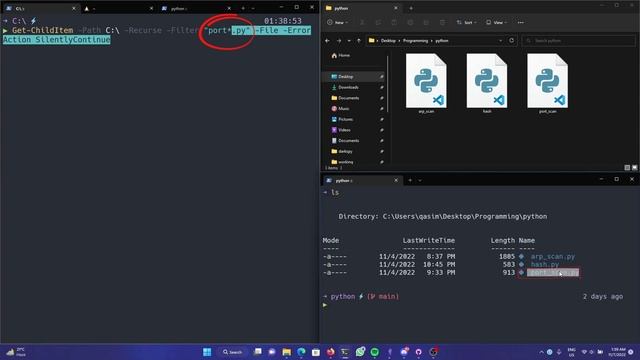The image size is (640, 360).
Task: Go up one folder level in Explorer
Action: point(358,40)
